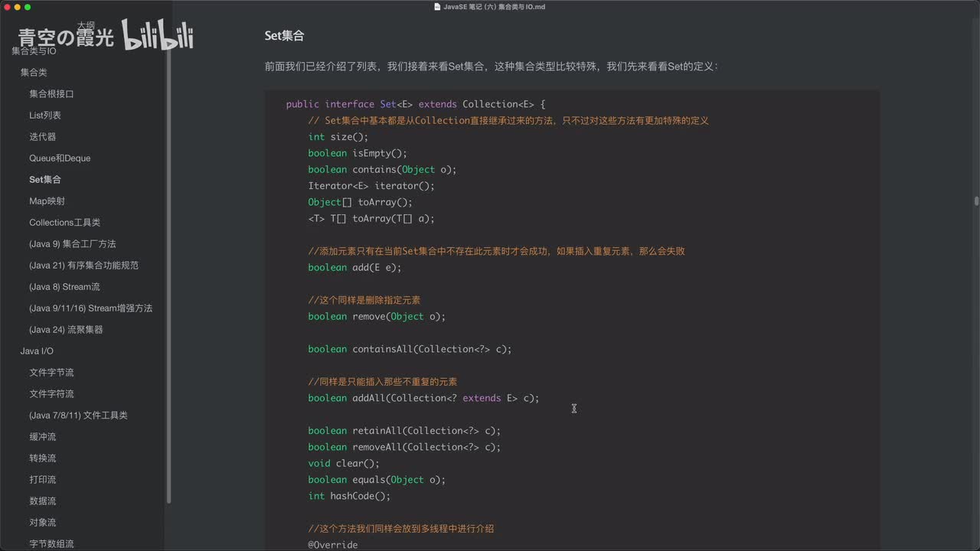Jump to 集合根接口 in outline
Image resolution: width=980 pixels, height=551 pixels.
point(51,93)
